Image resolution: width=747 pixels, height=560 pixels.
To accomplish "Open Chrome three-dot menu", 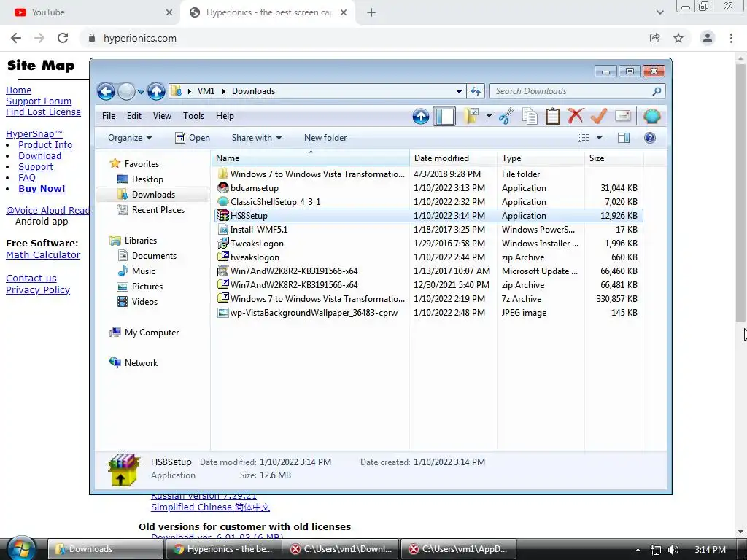I will tap(731, 38).
